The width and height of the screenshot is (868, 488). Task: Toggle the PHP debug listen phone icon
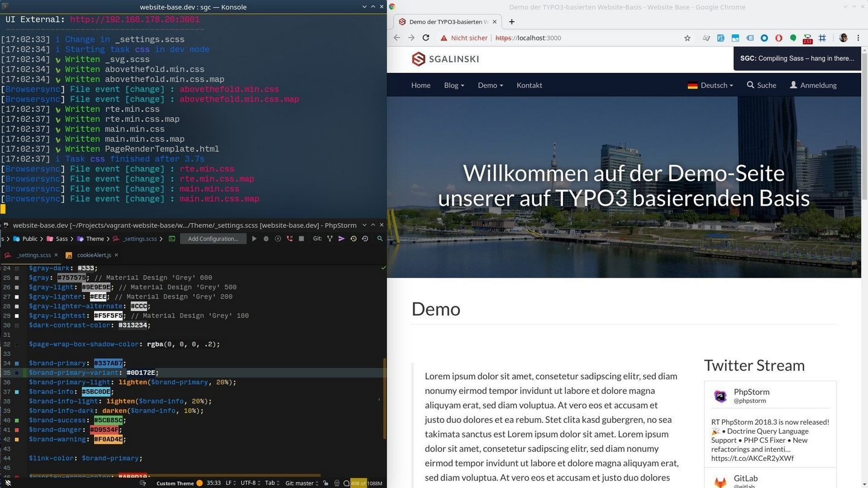(x=289, y=238)
